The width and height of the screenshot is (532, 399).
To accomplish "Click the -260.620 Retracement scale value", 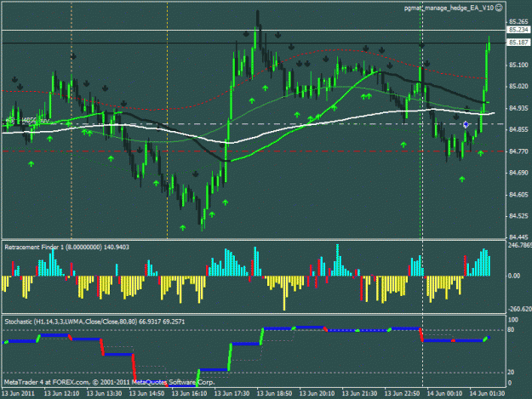I will pos(520,309).
